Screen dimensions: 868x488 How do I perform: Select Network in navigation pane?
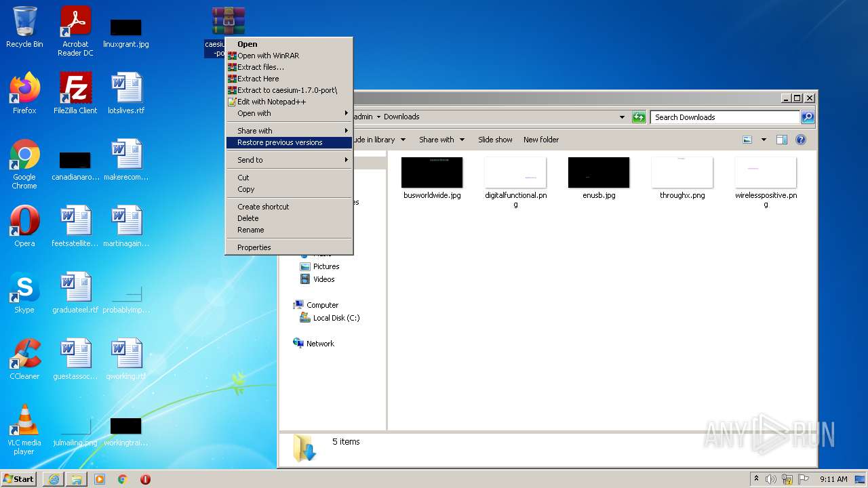click(313, 344)
